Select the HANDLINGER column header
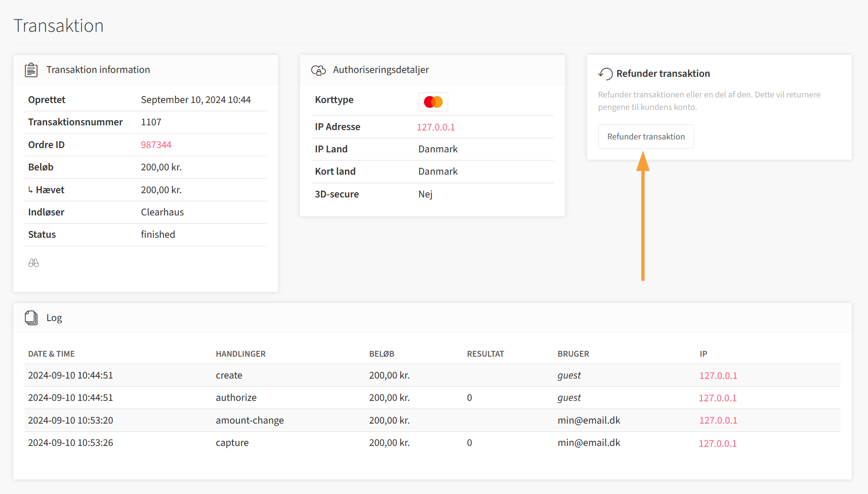The height and width of the screenshot is (494, 868). click(241, 354)
